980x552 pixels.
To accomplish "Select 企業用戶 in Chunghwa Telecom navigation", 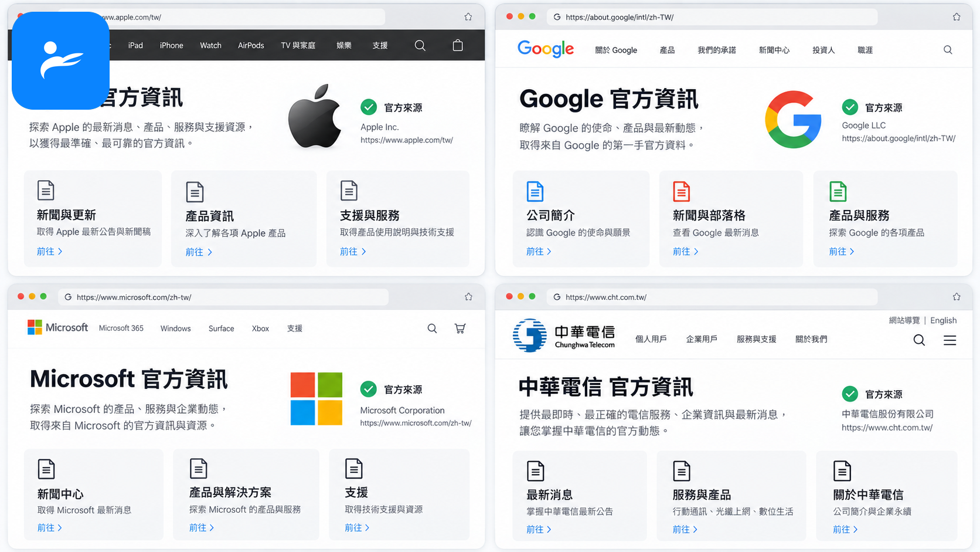I will click(x=702, y=339).
